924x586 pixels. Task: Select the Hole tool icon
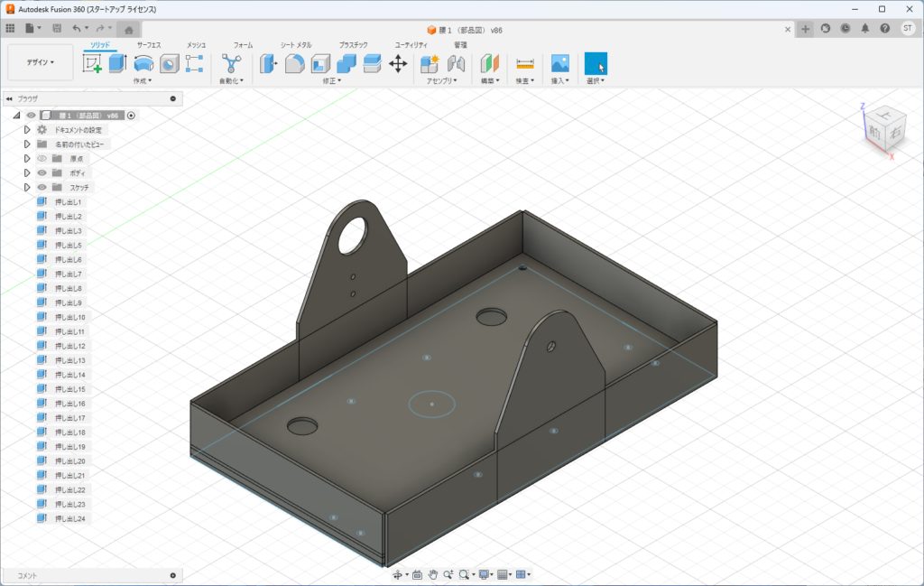[x=169, y=64]
